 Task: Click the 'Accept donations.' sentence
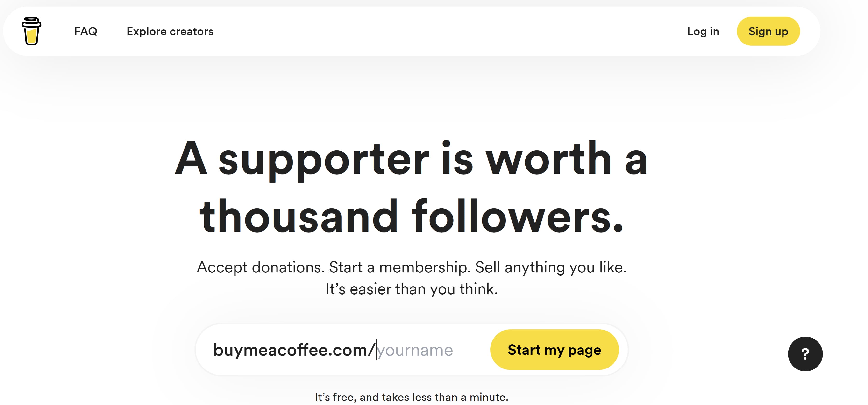[x=260, y=267]
